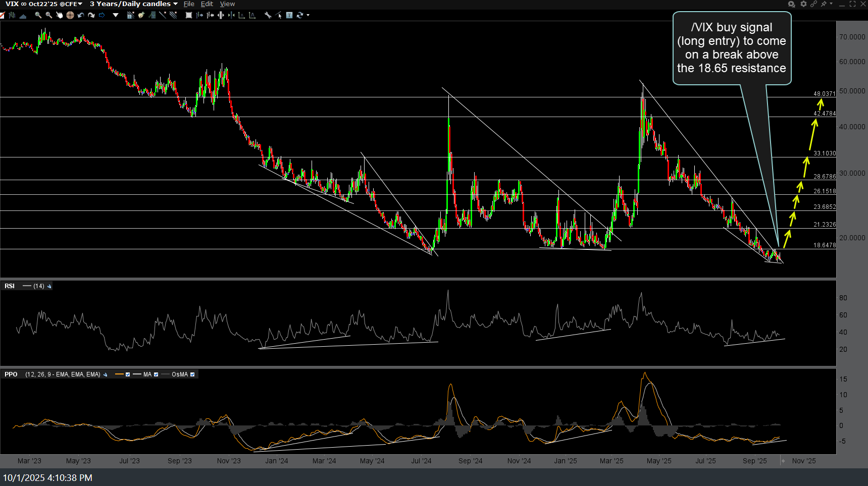The image size is (868, 486).
Task: Select the zoom in magnifier tool
Action: (x=38, y=15)
